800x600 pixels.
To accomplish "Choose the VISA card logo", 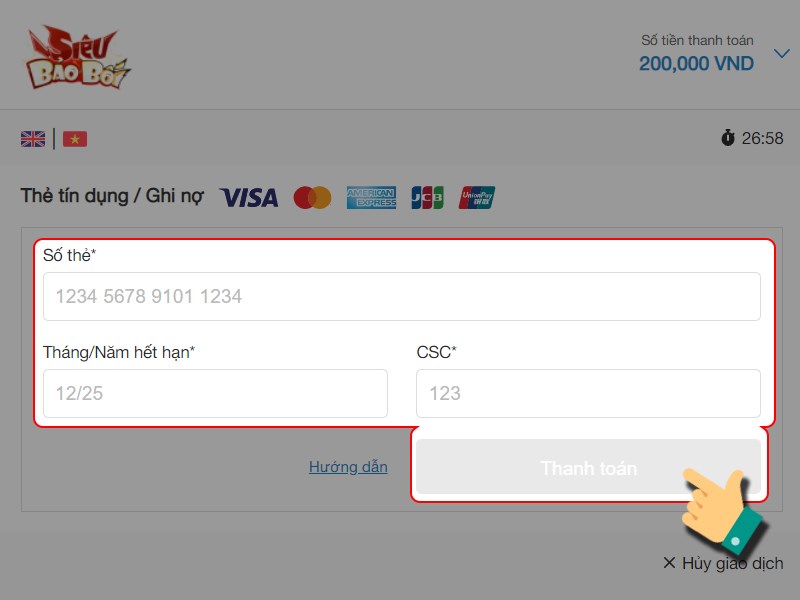I will click(249, 197).
